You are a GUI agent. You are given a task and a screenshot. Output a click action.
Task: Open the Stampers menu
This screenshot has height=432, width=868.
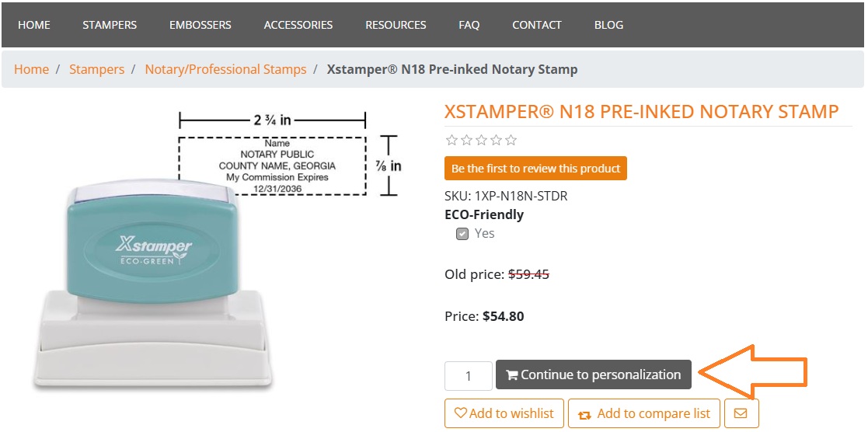click(x=110, y=25)
